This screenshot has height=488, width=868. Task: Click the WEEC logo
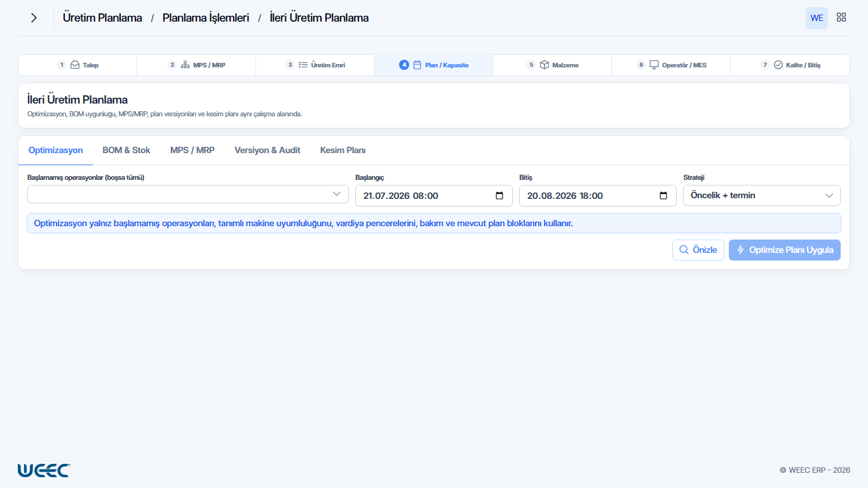pyautogui.click(x=44, y=470)
